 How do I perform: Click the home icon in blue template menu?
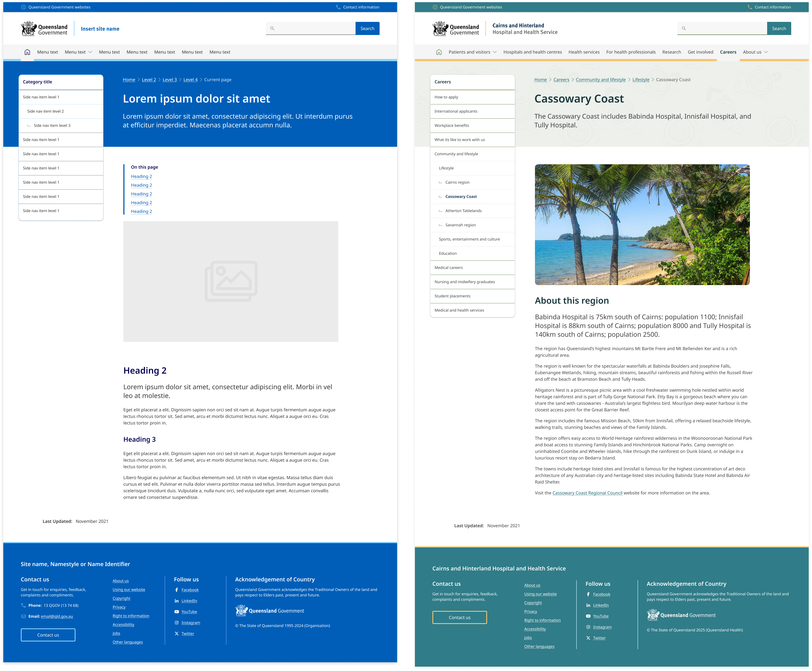coord(27,52)
